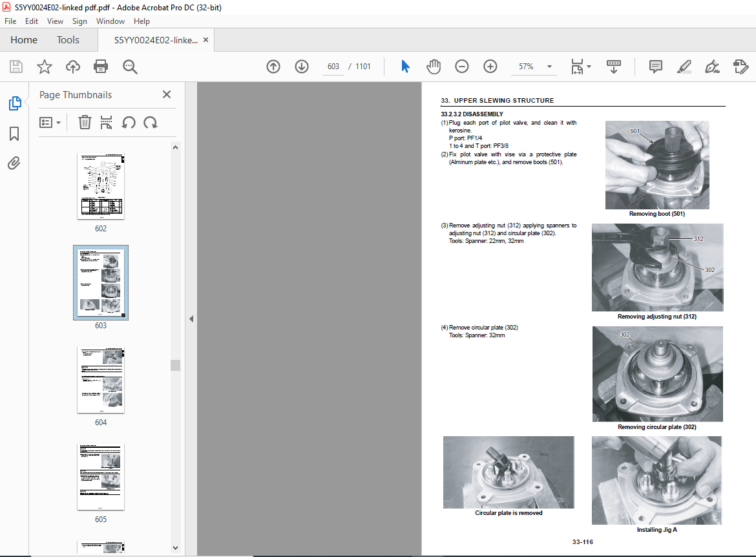
Task: Insert pages from another file icon
Action: pyautogui.click(x=106, y=123)
